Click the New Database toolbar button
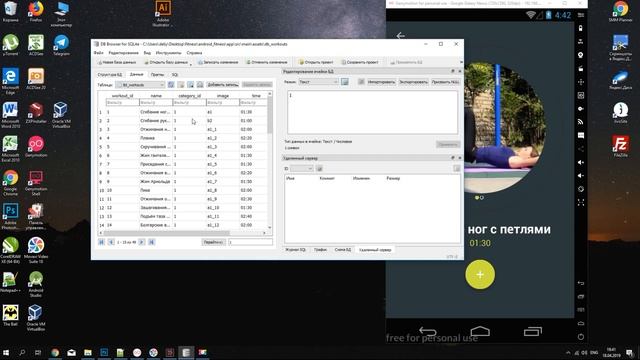Screen dimensions: 640x360 coord(117,62)
